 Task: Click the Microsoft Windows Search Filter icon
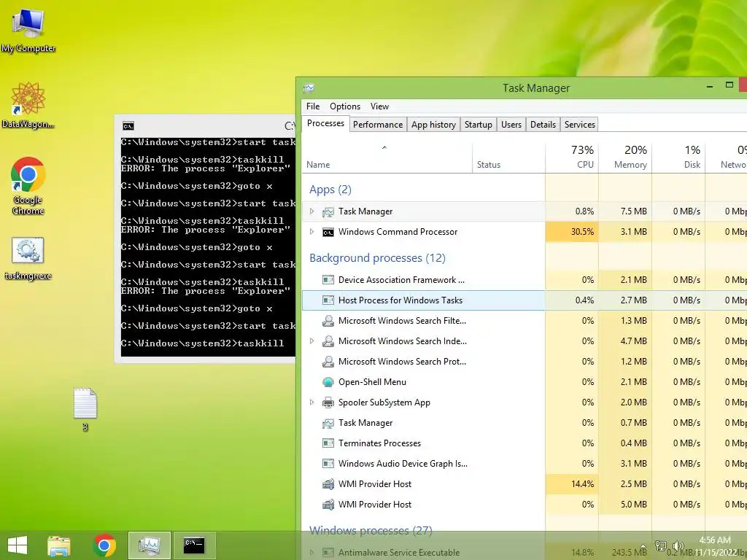coord(328,321)
